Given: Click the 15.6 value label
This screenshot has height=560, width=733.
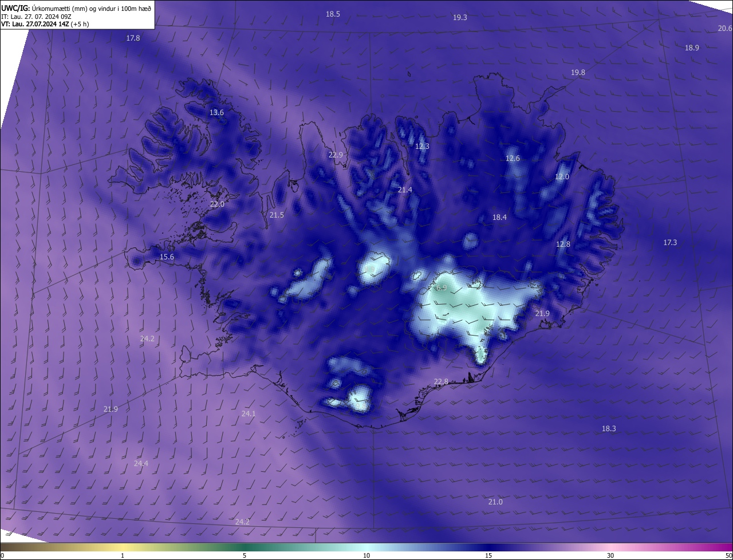Looking at the screenshot, I should 167,257.
